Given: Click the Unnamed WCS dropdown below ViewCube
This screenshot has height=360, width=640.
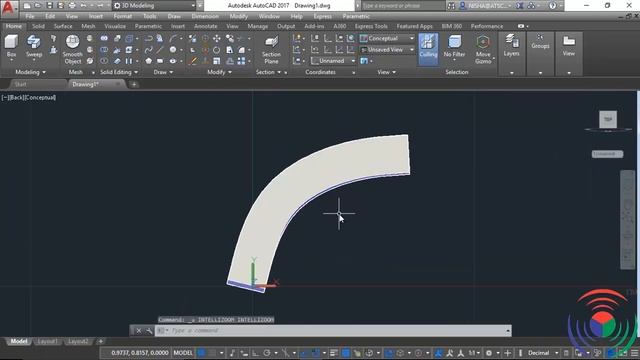Looking at the screenshot, I should 607,154.
